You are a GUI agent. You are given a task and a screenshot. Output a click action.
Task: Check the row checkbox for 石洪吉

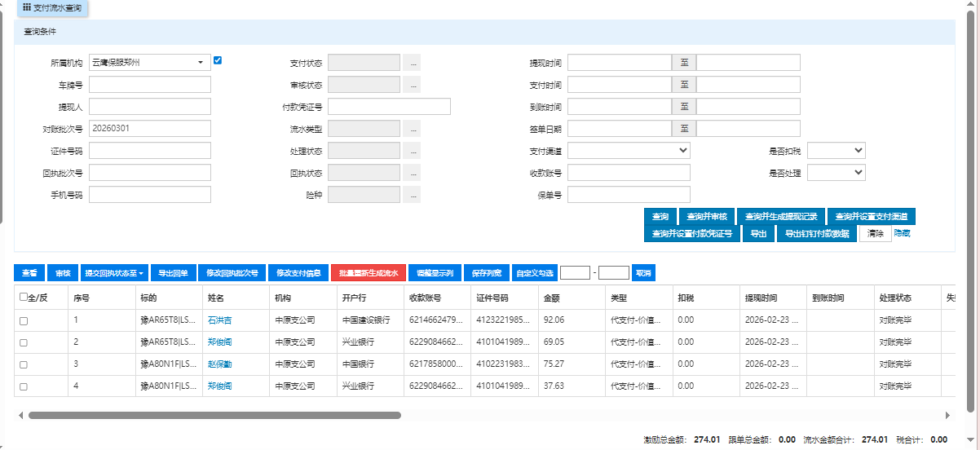pyautogui.click(x=24, y=320)
